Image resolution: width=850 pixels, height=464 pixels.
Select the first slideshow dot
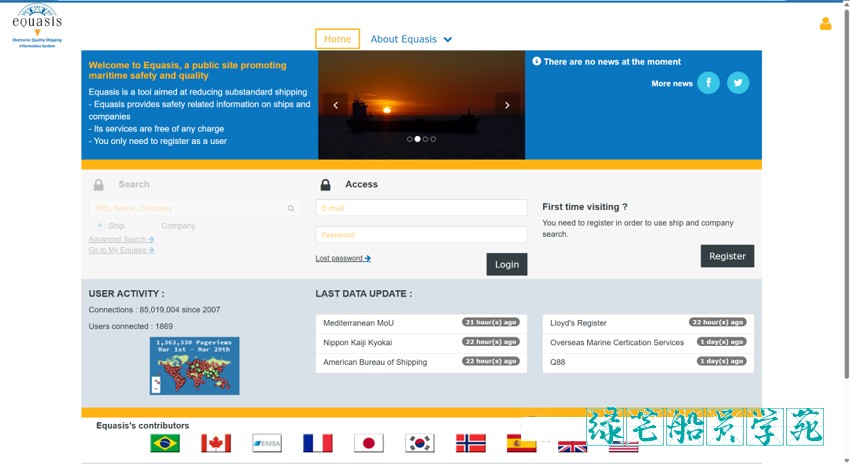coord(409,139)
